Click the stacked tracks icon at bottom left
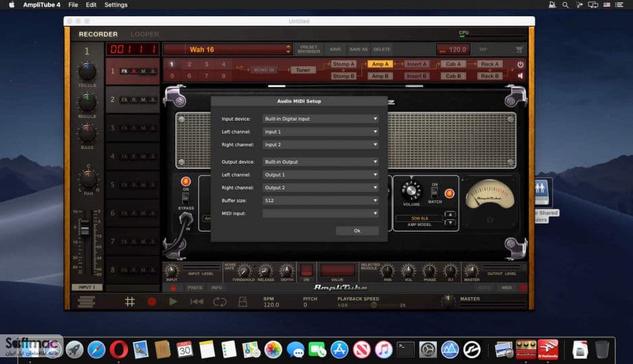Image resolution: width=633 pixels, height=364 pixels. [86, 301]
